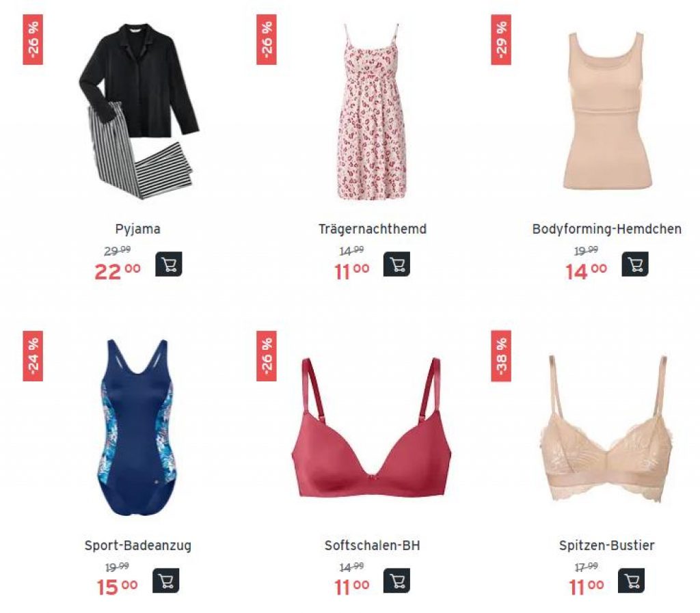Open the Sport-Badeanzug product link
The image size is (700, 613).
point(138,545)
